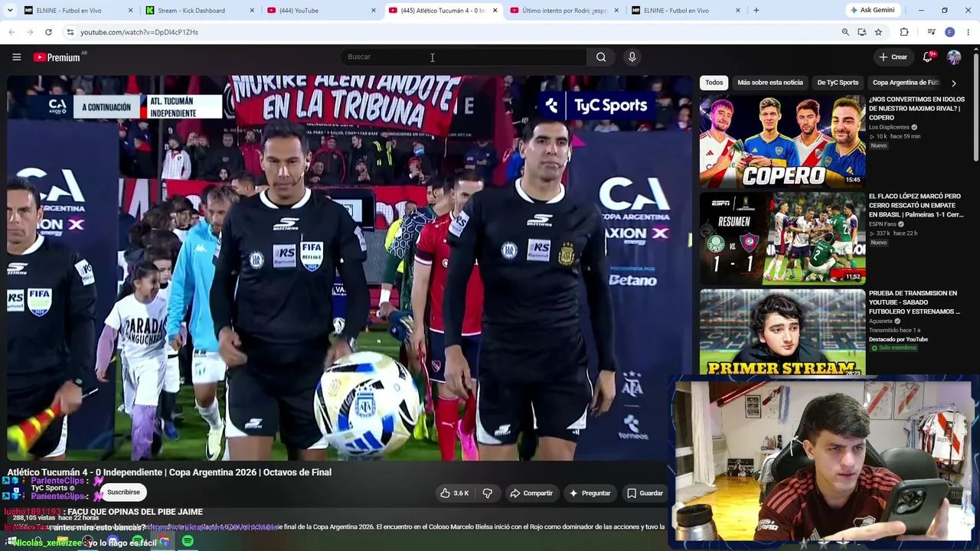Close the Atlético Tucumán active tab
The height and width of the screenshot is (551, 980).
coord(495,11)
